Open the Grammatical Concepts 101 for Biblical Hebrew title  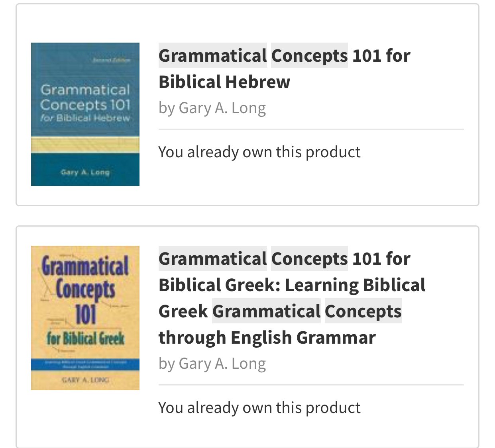[x=285, y=68]
